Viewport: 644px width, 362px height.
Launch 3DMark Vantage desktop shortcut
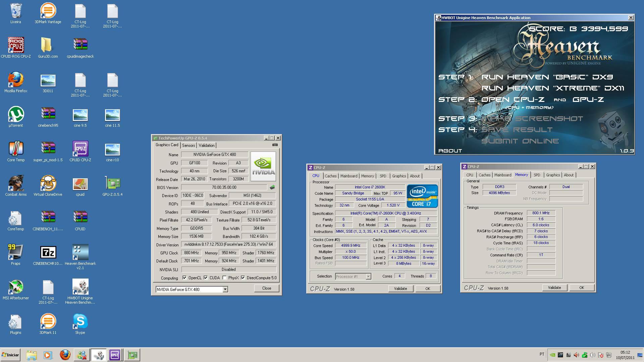click(x=48, y=13)
